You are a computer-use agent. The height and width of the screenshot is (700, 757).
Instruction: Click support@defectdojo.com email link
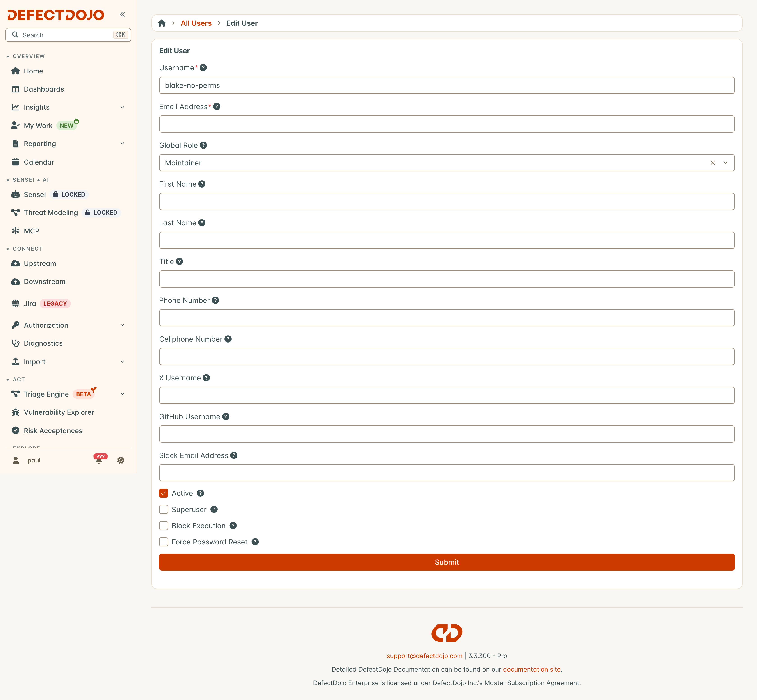click(424, 656)
